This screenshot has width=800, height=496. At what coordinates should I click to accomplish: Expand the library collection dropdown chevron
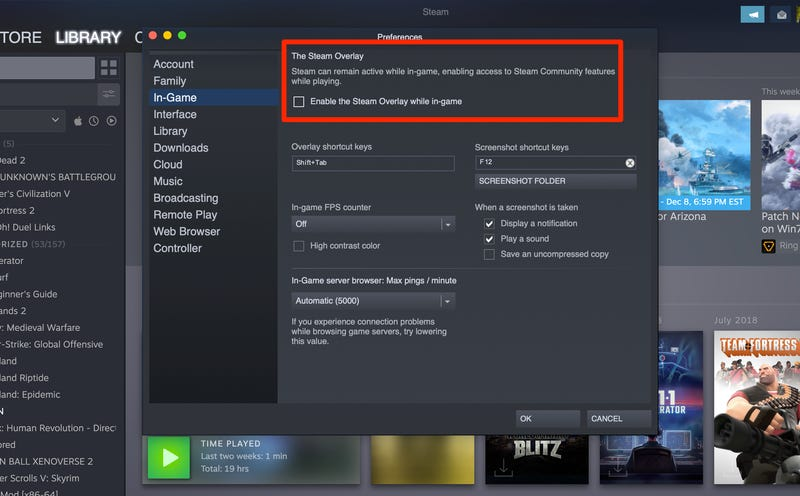pyautogui.click(x=56, y=121)
